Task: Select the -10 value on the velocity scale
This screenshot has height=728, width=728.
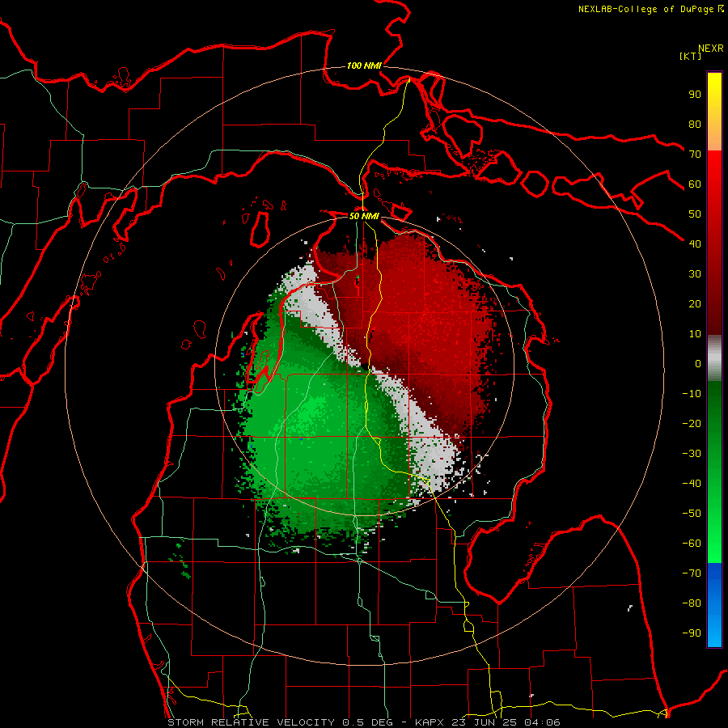Action: [692, 394]
